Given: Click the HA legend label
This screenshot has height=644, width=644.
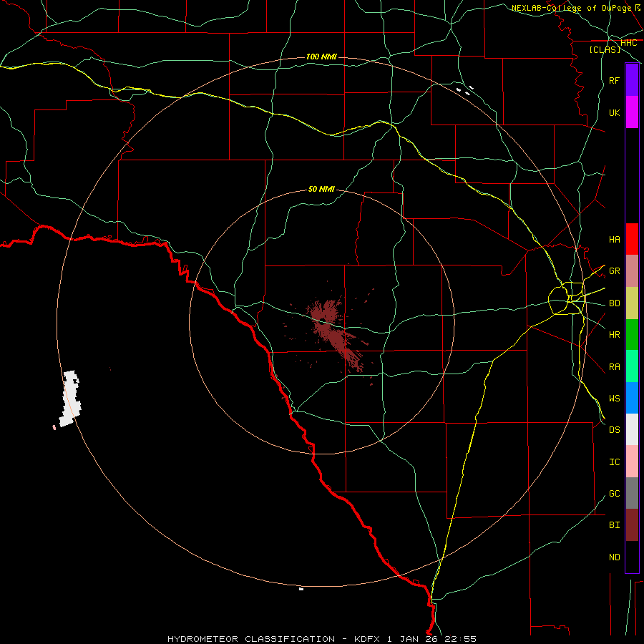Looking at the screenshot, I should (x=614, y=239).
